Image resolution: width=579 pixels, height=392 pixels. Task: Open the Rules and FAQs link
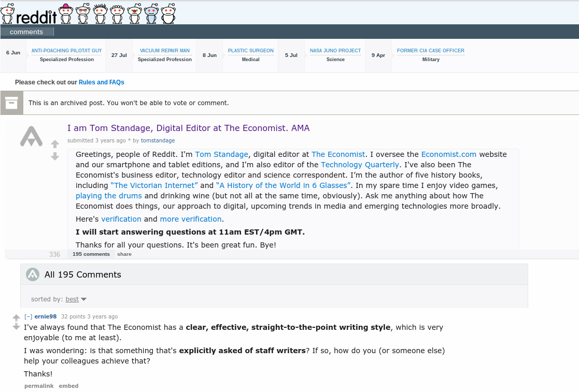(102, 82)
